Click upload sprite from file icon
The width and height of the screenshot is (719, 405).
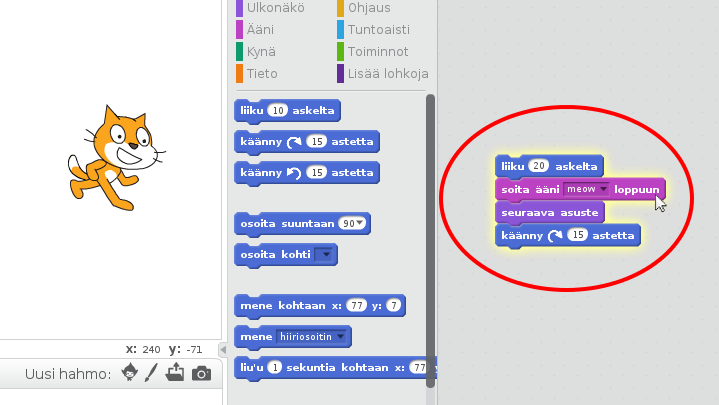[x=176, y=373]
